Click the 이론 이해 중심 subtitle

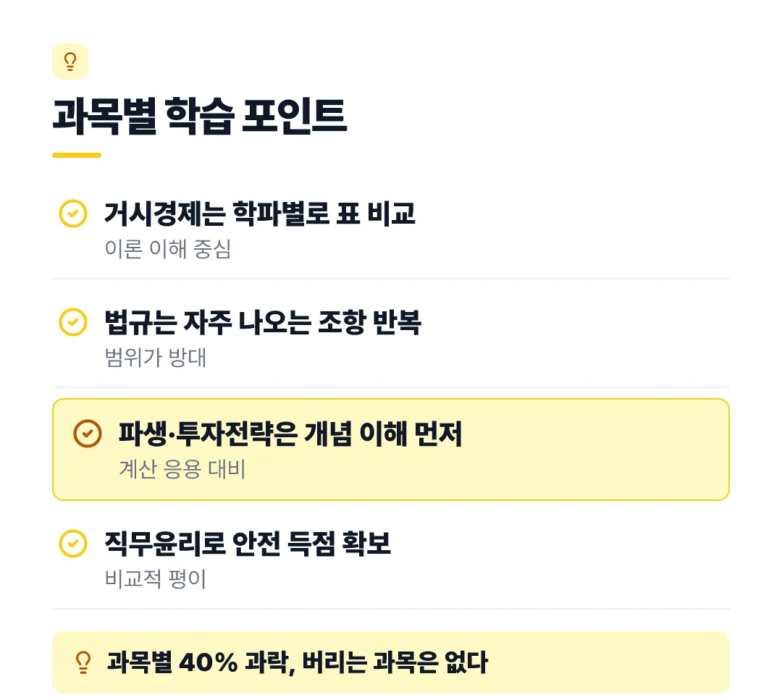tap(168, 249)
